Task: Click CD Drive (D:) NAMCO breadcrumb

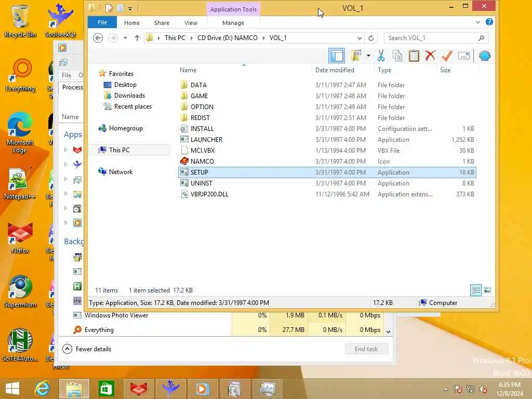Action: click(228, 37)
